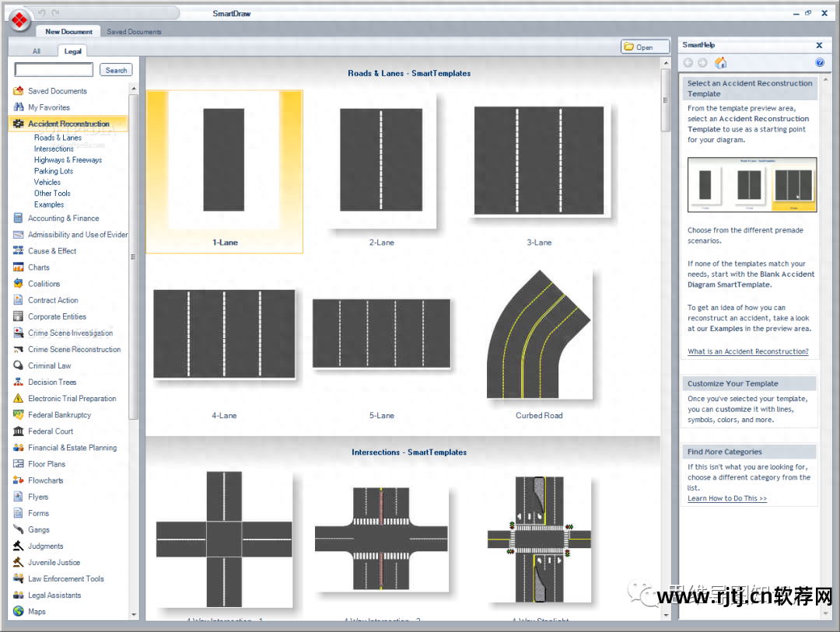Open the 'What is an Accident Reconstruction?' link
Screen dimensions: 840x632
pos(748,351)
